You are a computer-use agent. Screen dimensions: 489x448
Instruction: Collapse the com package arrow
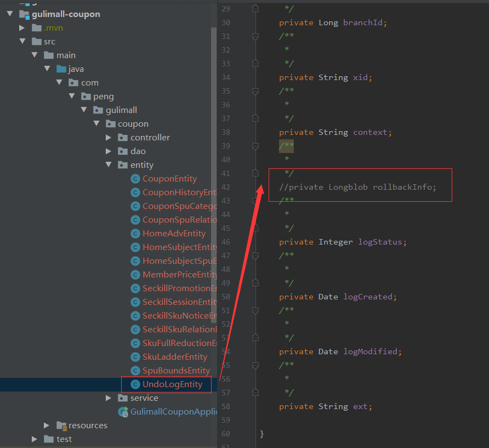[x=59, y=82]
